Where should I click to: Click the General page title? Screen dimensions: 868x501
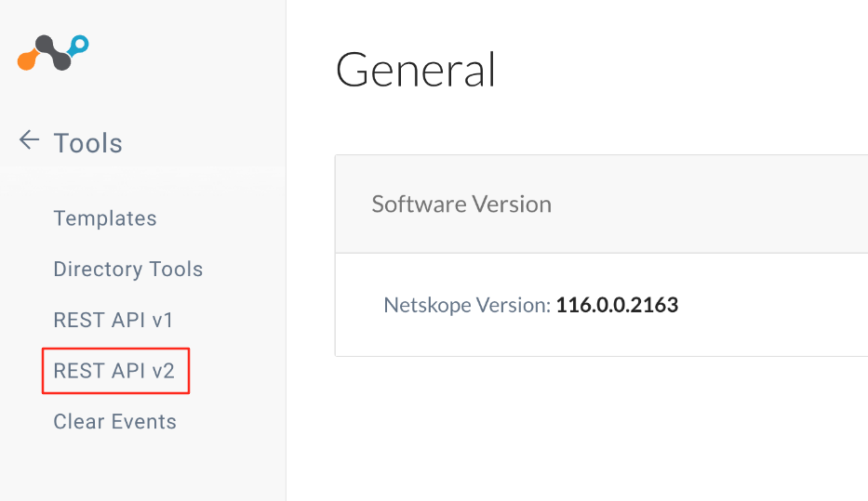point(415,71)
